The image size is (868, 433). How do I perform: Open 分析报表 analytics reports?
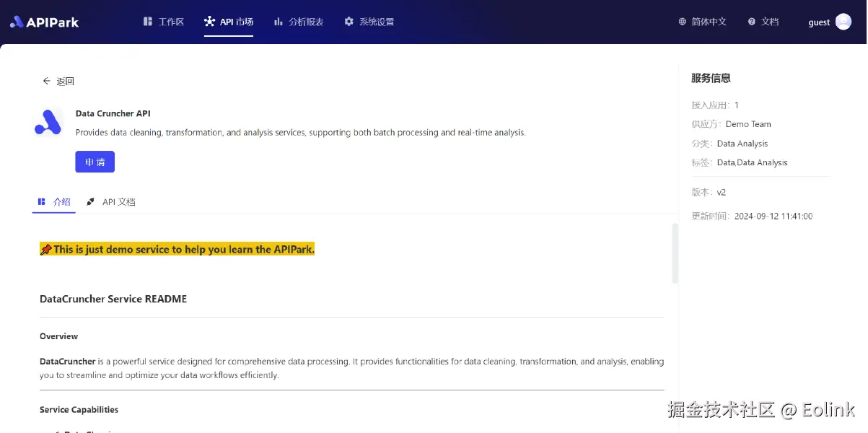(299, 22)
